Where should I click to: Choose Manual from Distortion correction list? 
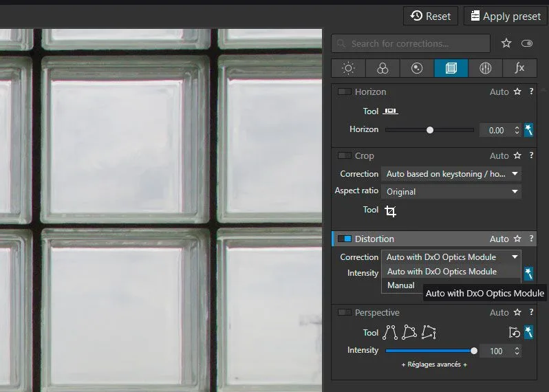click(x=401, y=285)
